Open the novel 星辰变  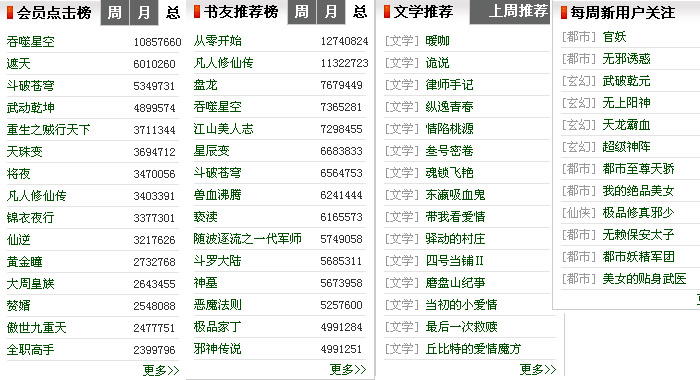point(212,151)
